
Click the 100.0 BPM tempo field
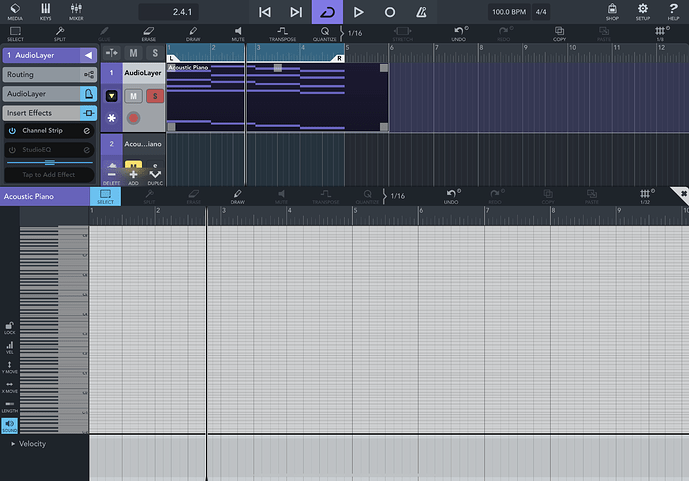[507, 12]
